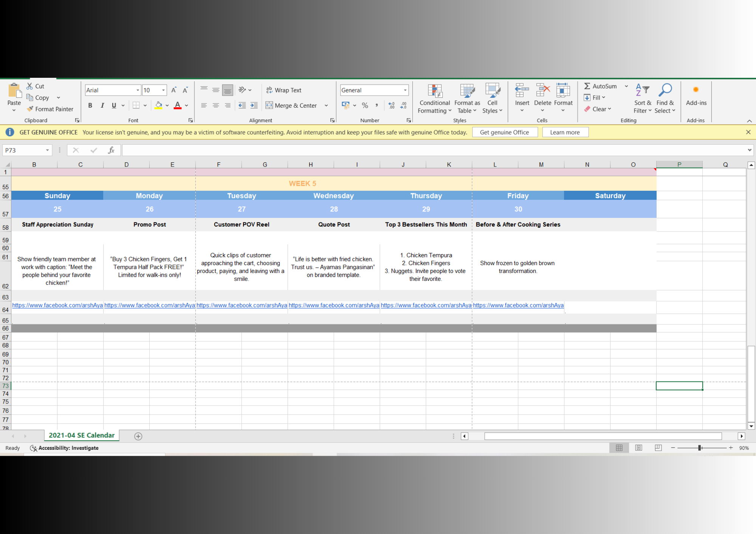Image resolution: width=756 pixels, height=534 pixels.
Task: Align text left
Action: 204,105
